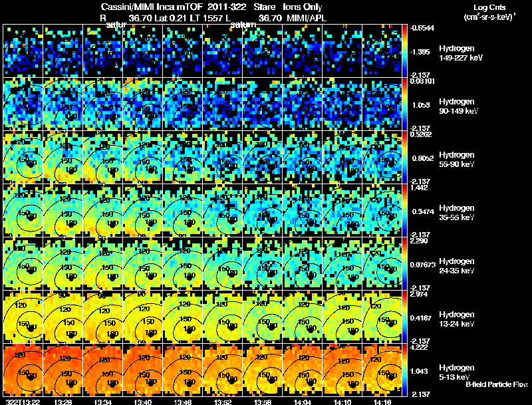Select the LT 1557 header value
532x405 pixels.
207,18
